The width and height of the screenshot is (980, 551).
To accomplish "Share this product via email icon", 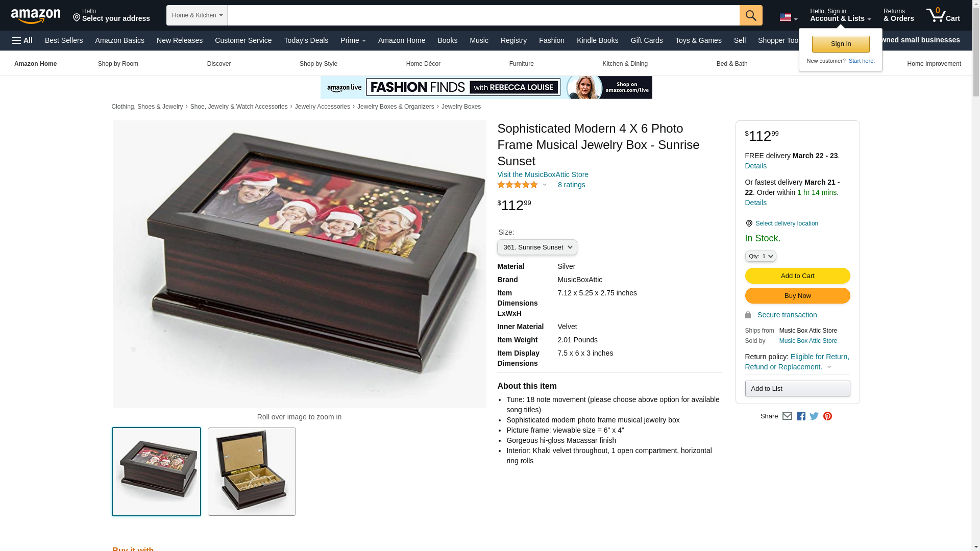I will [x=787, y=416].
